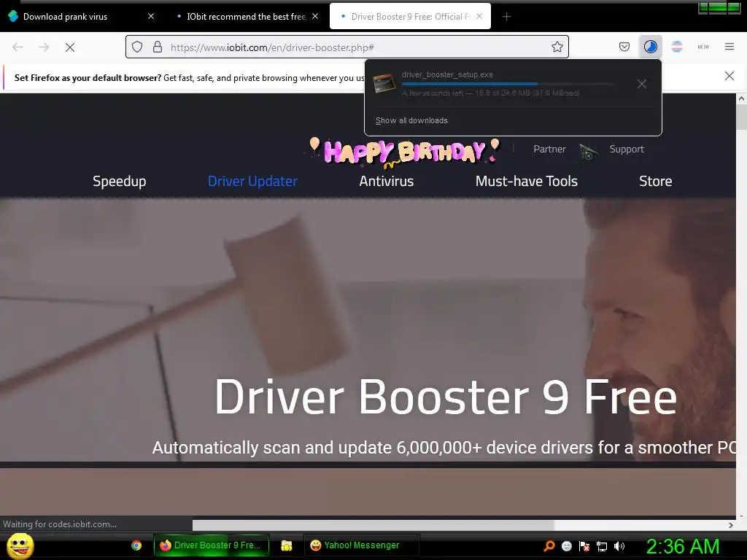Click the orange magnifier tray icon

[549, 546]
